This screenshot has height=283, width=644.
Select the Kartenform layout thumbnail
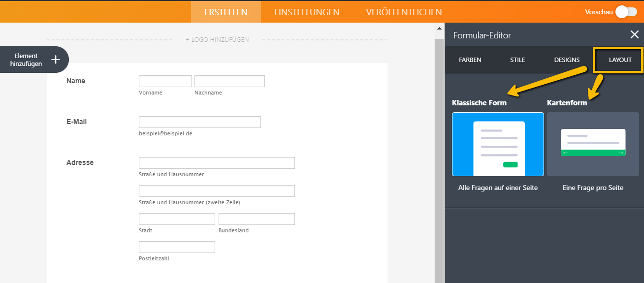pos(593,144)
